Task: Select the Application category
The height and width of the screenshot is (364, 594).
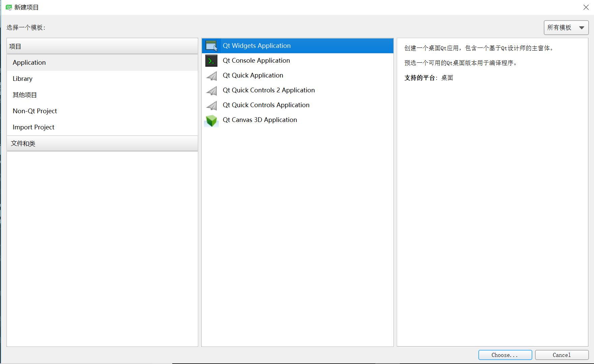Action: pyautogui.click(x=102, y=63)
